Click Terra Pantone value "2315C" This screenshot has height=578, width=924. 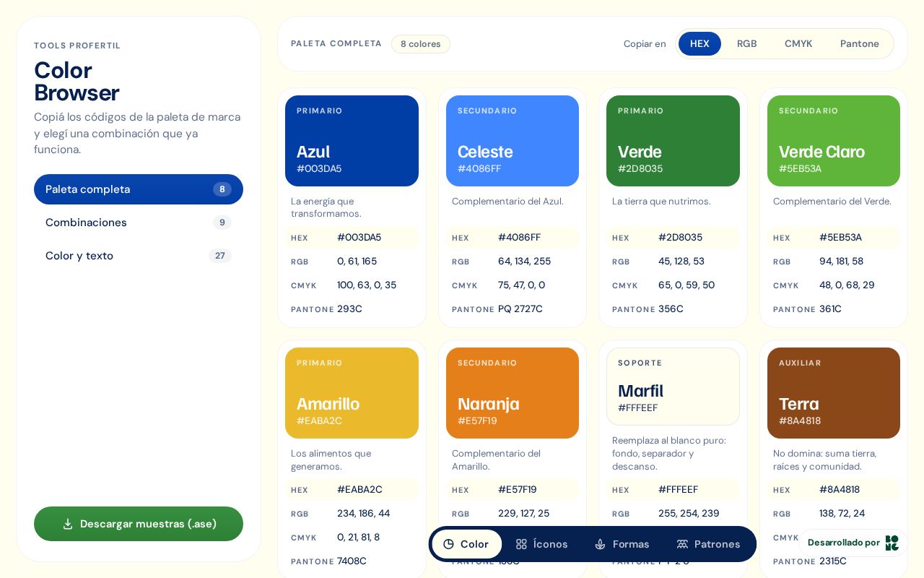[834, 561]
